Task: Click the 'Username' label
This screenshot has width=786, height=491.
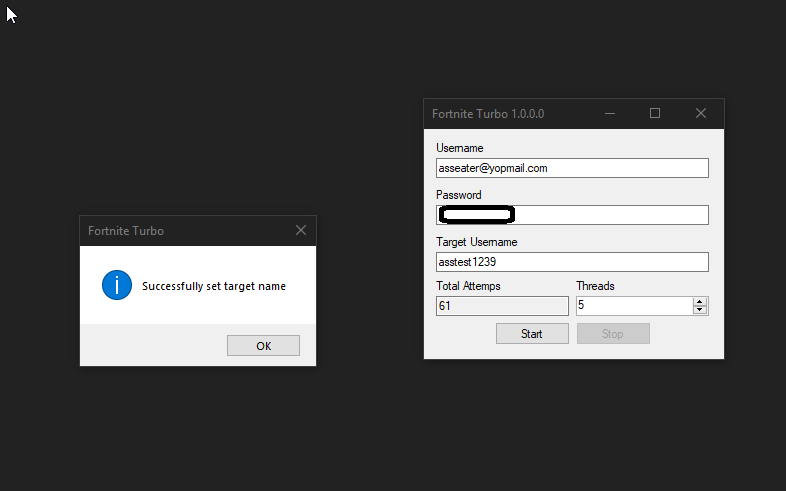Action: pyautogui.click(x=460, y=148)
